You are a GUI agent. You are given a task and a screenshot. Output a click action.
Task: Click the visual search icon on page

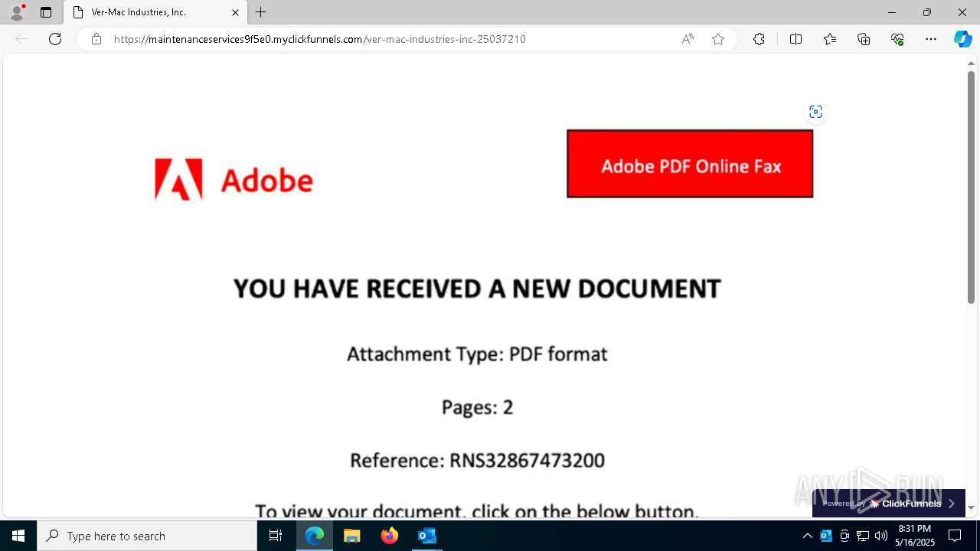(x=815, y=112)
